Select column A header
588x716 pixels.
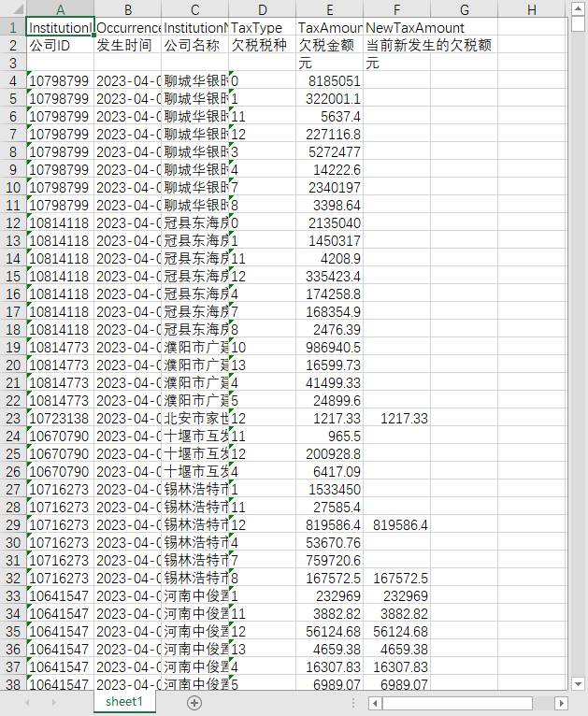point(60,9)
